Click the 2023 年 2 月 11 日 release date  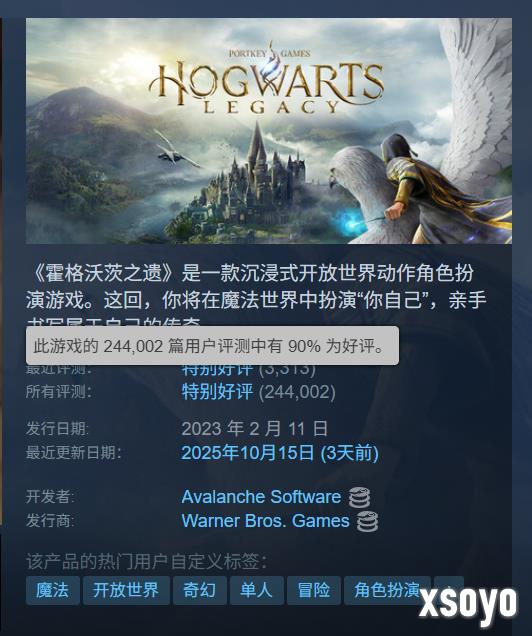pos(255,429)
